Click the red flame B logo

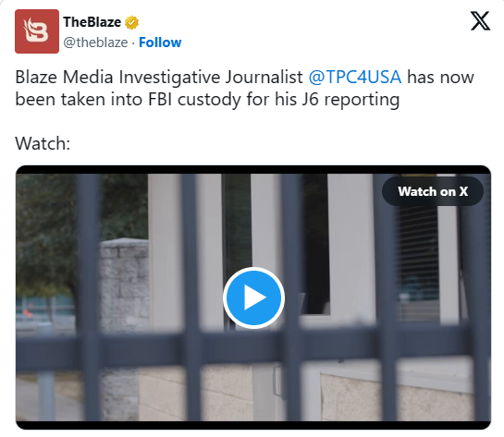pyautogui.click(x=37, y=31)
